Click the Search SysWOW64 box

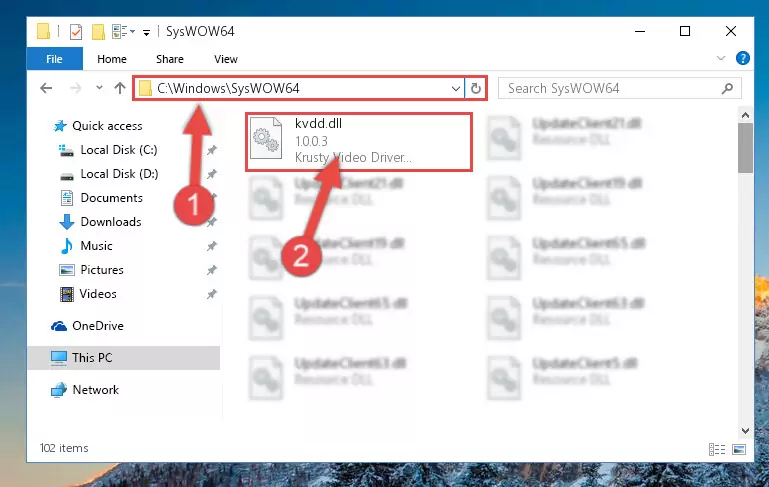(x=619, y=88)
